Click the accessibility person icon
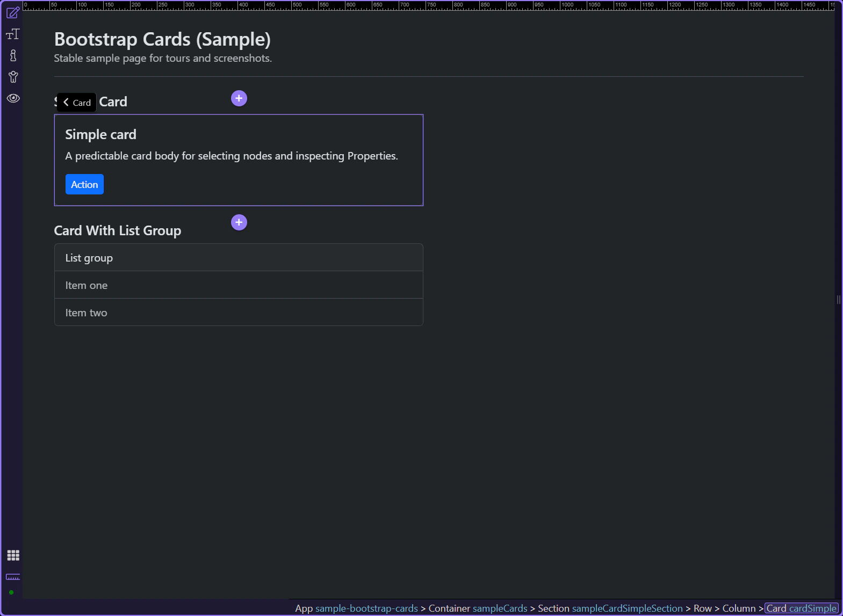 pos(13,77)
